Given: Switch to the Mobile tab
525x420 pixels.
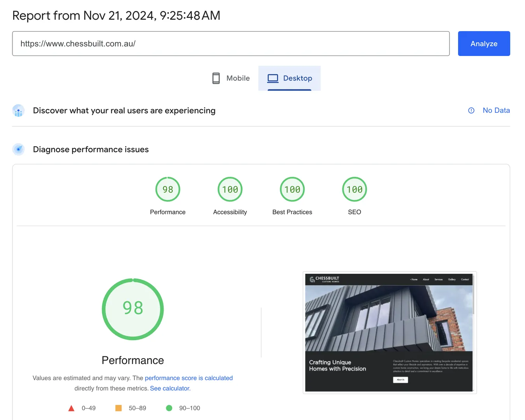Looking at the screenshot, I should point(231,78).
